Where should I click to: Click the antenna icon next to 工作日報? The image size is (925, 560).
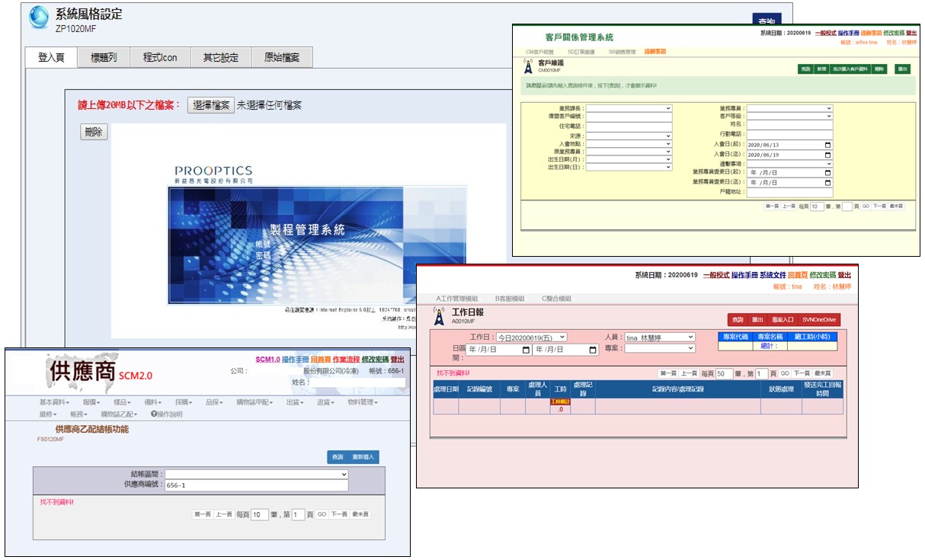(x=439, y=316)
